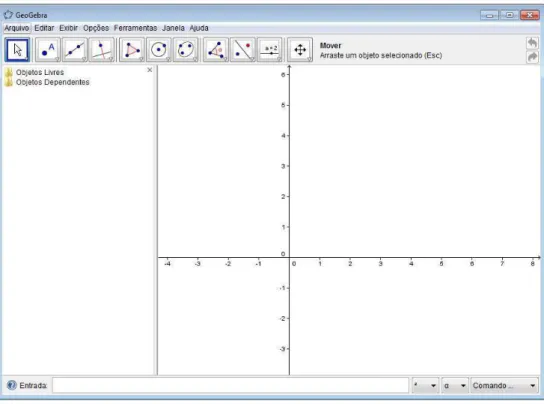Open the Ajuda menu
This screenshot has width=544, height=404.
199,28
